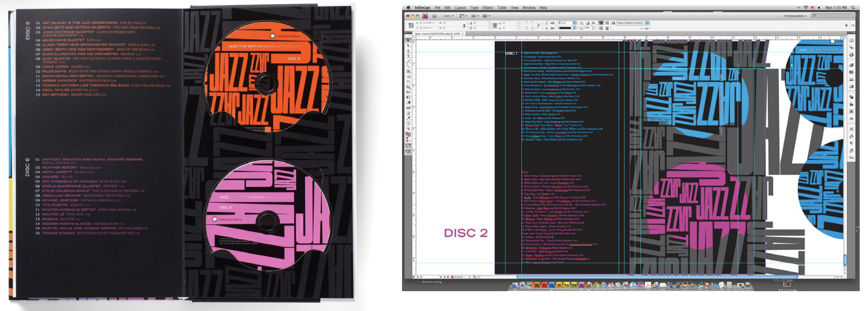Click the Spotlight search magnifier
This screenshot has height=311, width=868.
coord(854,8)
